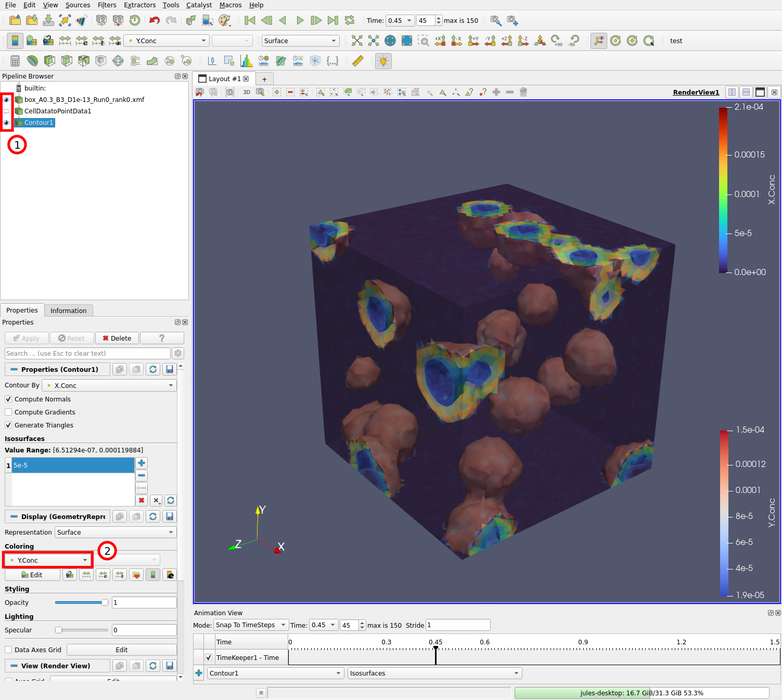782x700 pixels.
Task: Adjust the Opacity slider
Action: (82, 602)
